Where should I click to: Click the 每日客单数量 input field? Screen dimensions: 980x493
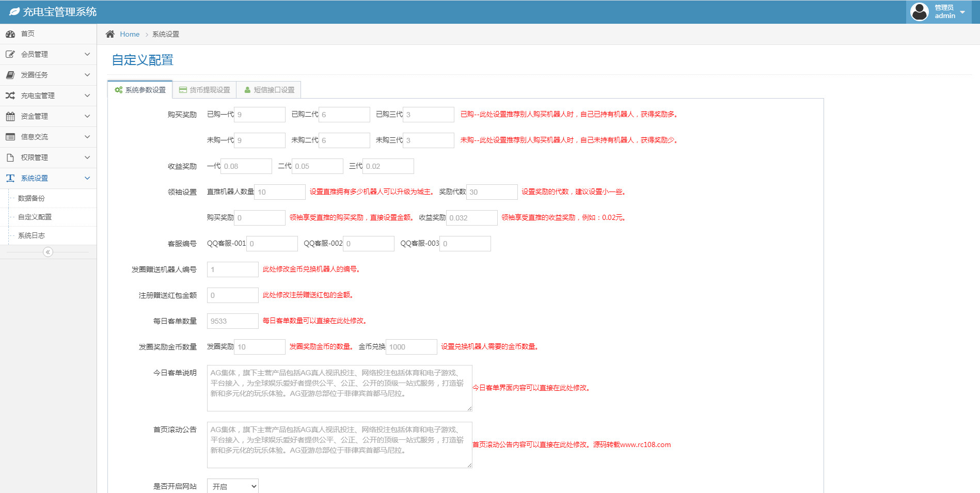point(232,321)
